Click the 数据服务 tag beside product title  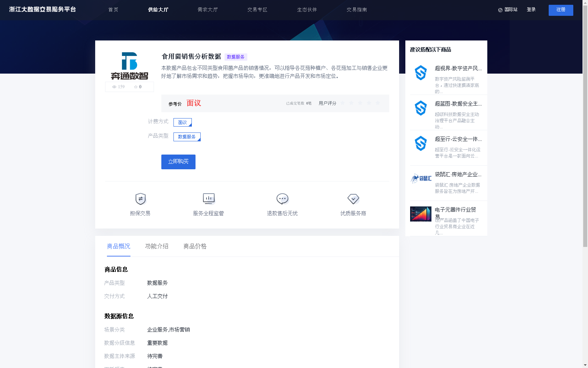[x=236, y=57]
